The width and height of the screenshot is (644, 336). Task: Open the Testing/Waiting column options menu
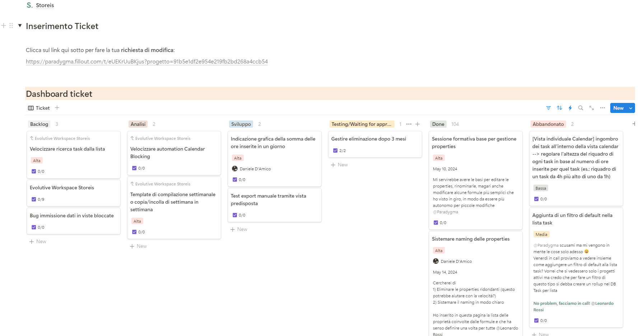[x=409, y=124]
